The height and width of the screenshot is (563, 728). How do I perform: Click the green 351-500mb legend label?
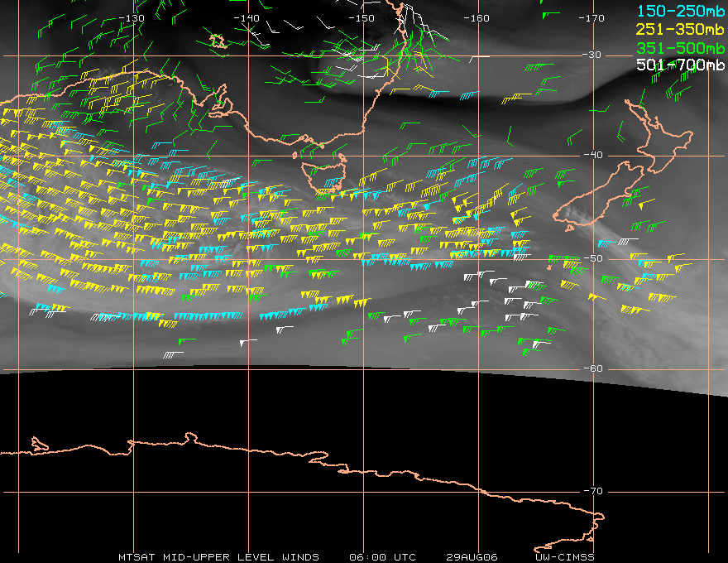pos(682,46)
